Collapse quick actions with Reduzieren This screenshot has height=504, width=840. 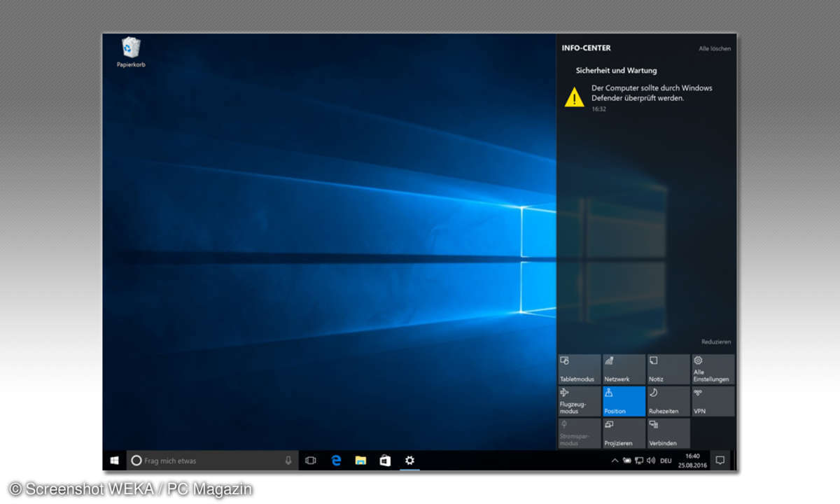[x=715, y=342]
